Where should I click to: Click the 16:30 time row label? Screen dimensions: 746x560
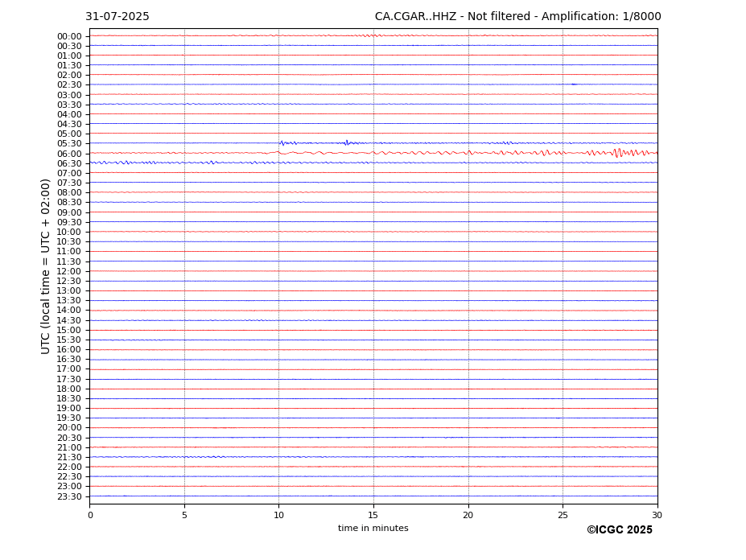[x=69, y=359]
